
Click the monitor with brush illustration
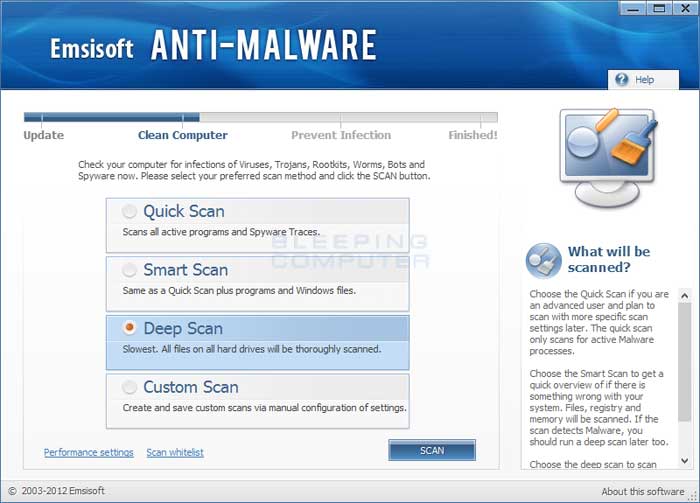click(x=609, y=158)
